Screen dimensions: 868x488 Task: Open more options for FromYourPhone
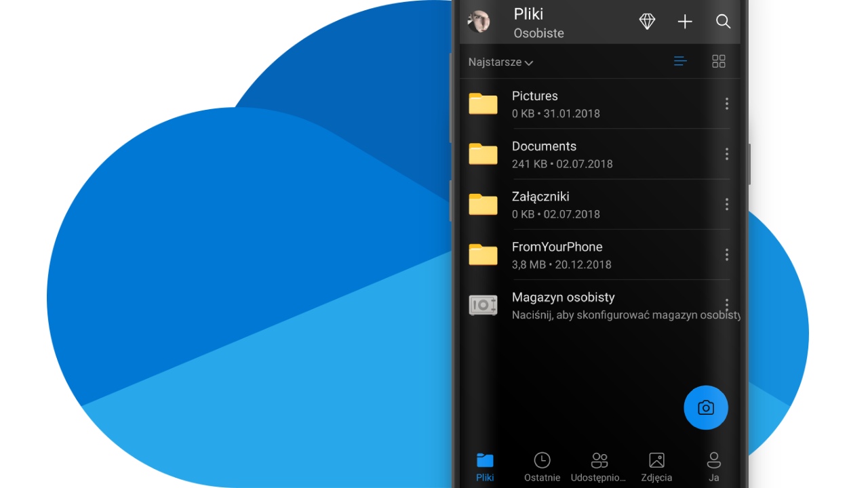pyautogui.click(x=726, y=254)
